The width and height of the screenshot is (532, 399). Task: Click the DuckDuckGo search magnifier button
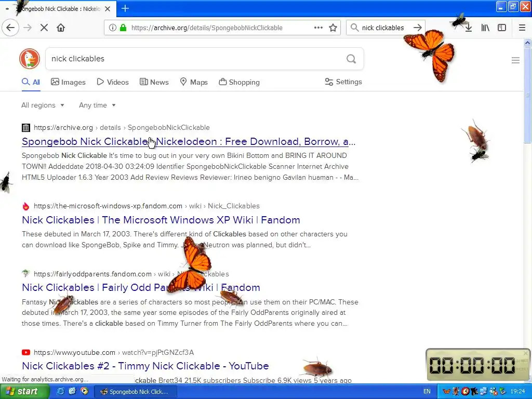coord(351,59)
